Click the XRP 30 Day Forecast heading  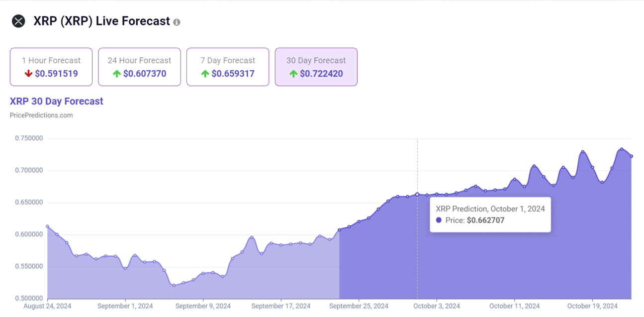(56, 101)
